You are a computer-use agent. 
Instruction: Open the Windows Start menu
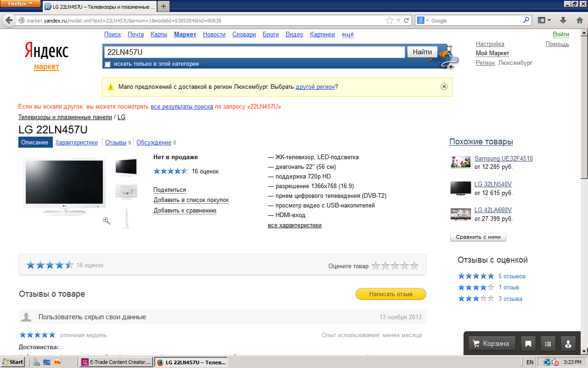coord(13,362)
